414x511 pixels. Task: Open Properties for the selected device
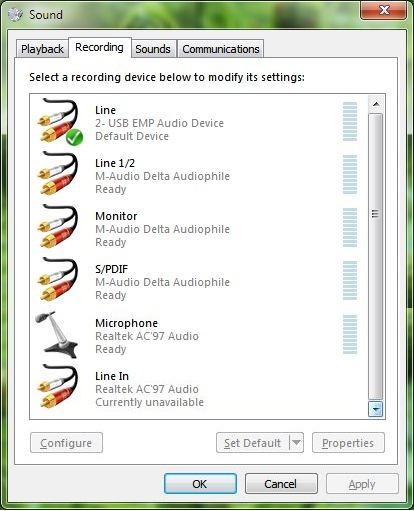tap(348, 443)
